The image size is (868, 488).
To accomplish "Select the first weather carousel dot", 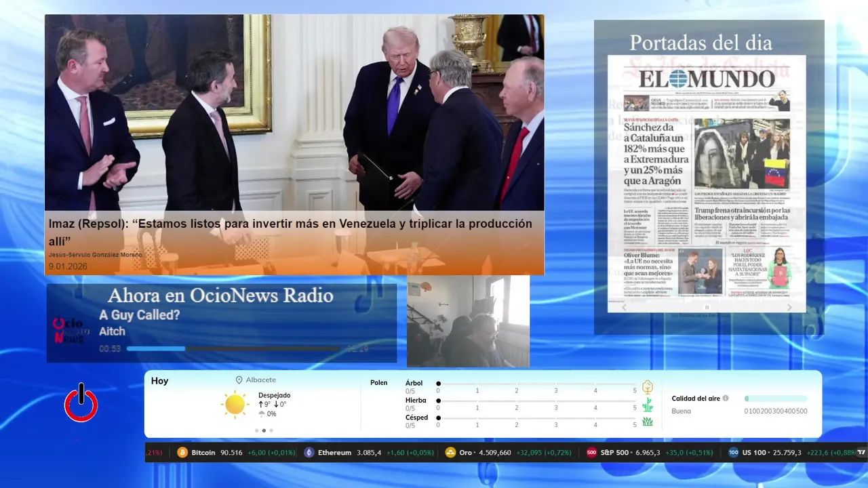I will click(256, 430).
